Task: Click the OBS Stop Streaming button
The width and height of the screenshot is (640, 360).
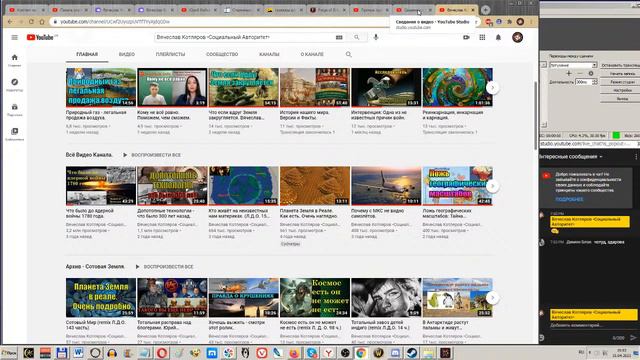Action: point(620,65)
